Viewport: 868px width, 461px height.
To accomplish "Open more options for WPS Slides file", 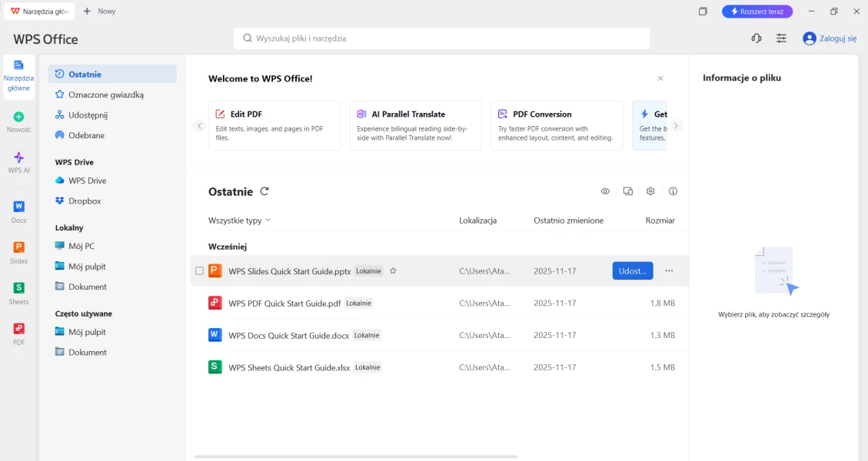I will (668, 271).
